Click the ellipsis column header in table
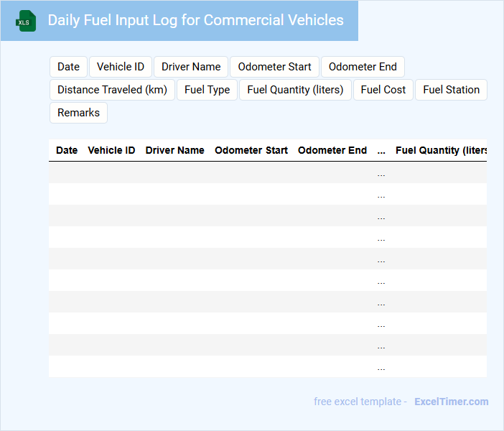This screenshot has height=431, width=504. tap(381, 151)
